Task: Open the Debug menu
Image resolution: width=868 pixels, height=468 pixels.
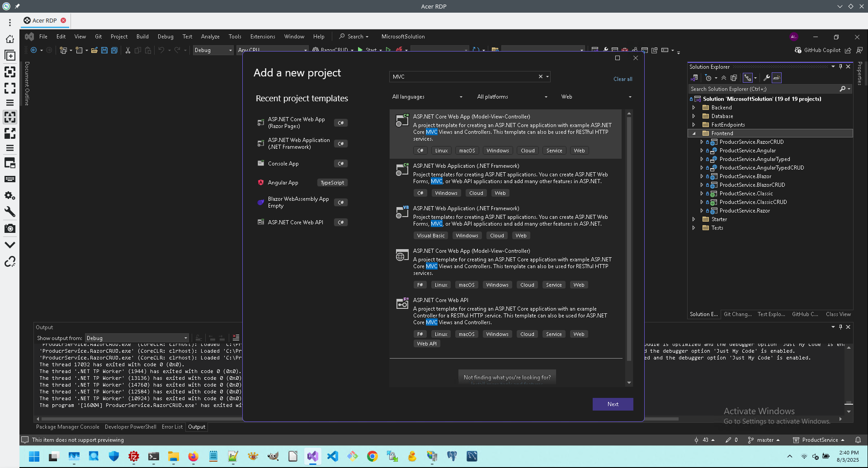Action: point(165,37)
